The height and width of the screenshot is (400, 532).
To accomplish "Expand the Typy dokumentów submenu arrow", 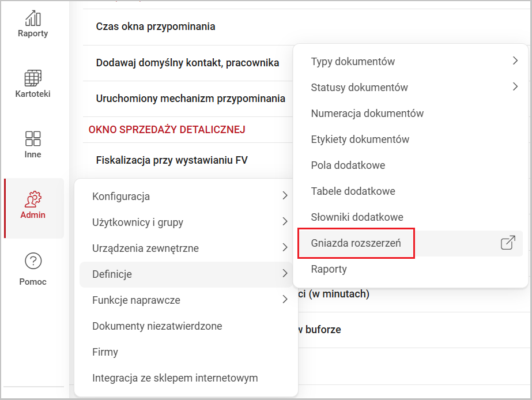I will 515,61.
